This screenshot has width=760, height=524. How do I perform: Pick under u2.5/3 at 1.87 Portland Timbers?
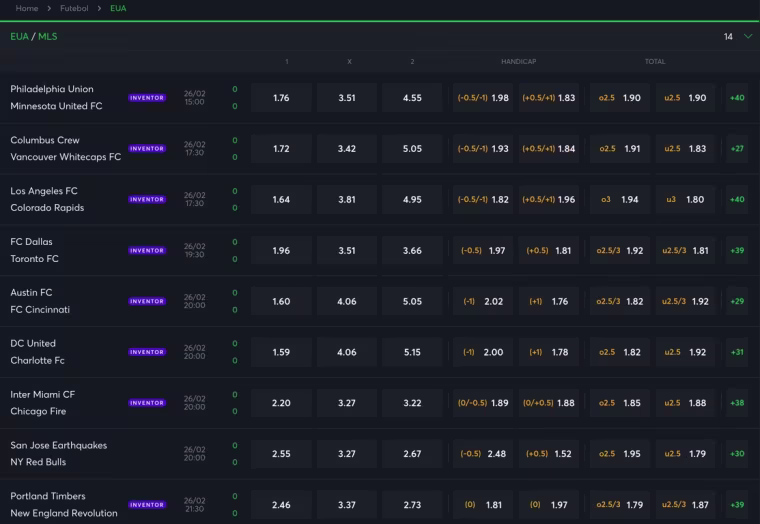tap(685, 505)
